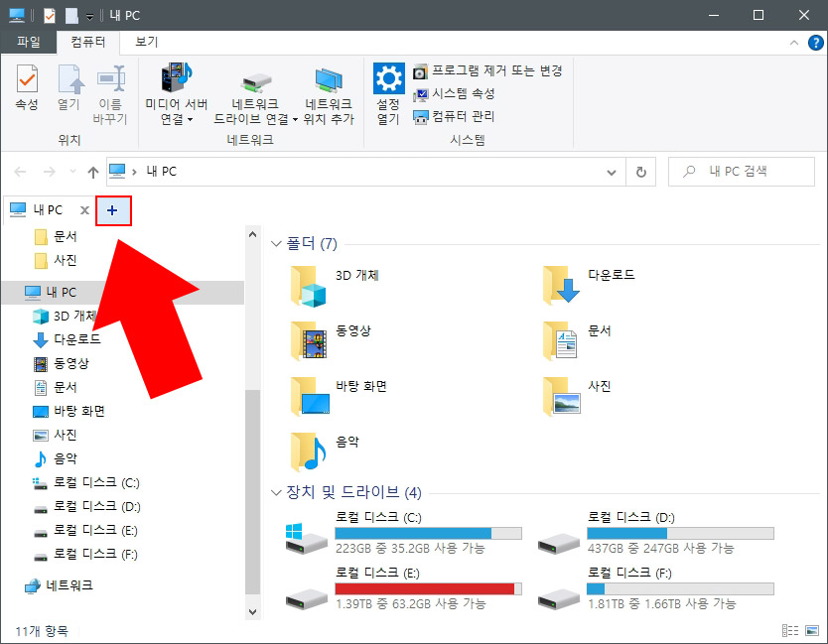Click the title bar properties checkmark icon
Viewport: 828px width, 644px height.
49,15
